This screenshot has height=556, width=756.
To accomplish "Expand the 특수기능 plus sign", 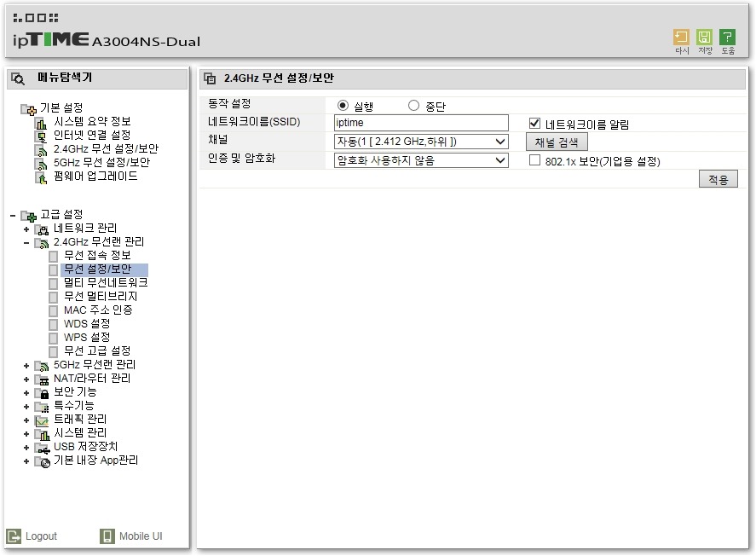I will [26, 407].
